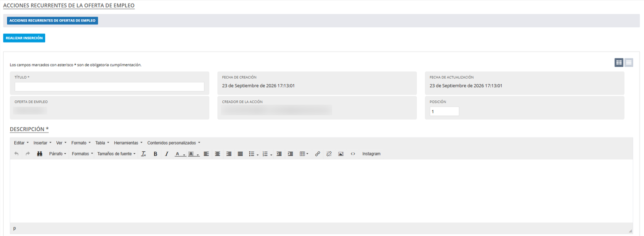
Task: Expand the bullet list style dropdown arrow
Action: 258,154
